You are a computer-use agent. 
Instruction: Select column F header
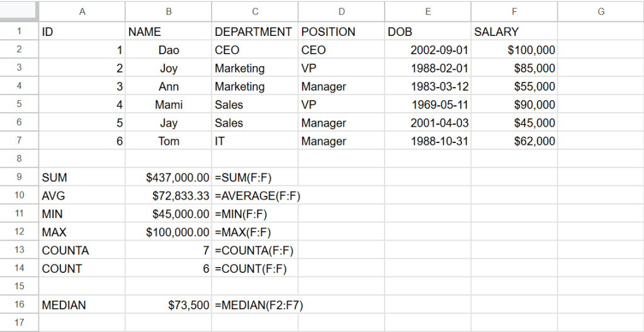click(514, 11)
